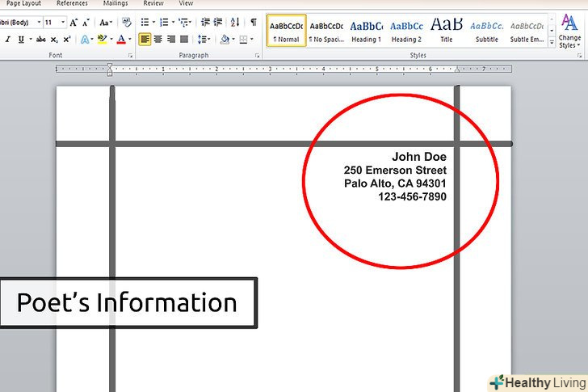The height and width of the screenshot is (392, 588).
Task: Toggle Italic formatting
Action: tap(8, 39)
